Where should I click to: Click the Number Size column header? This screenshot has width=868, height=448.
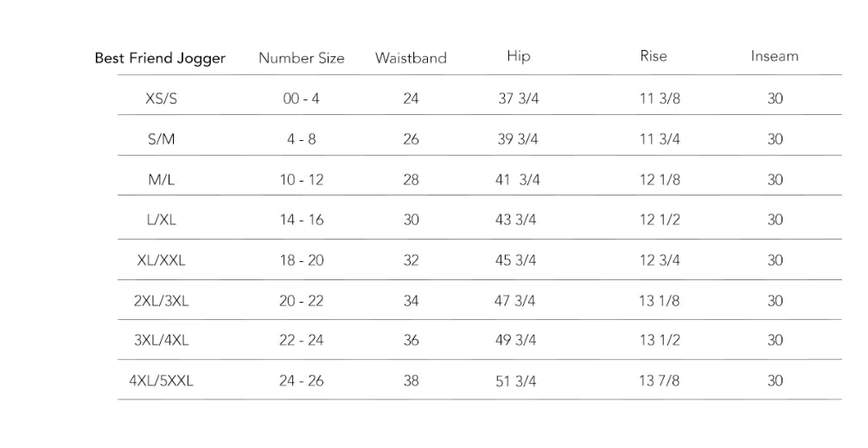(301, 58)
